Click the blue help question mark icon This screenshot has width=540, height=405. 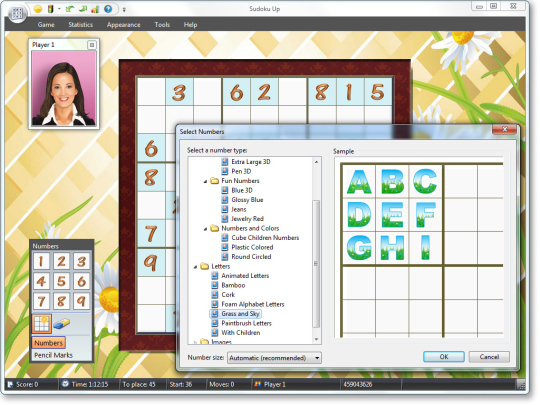[x=108, y=9]
